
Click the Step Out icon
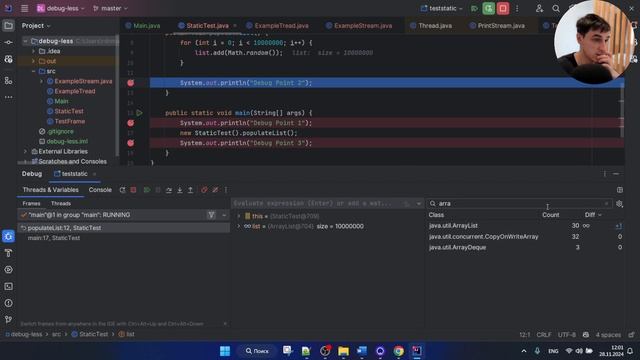pyautogui.click(x=190, y=190)
